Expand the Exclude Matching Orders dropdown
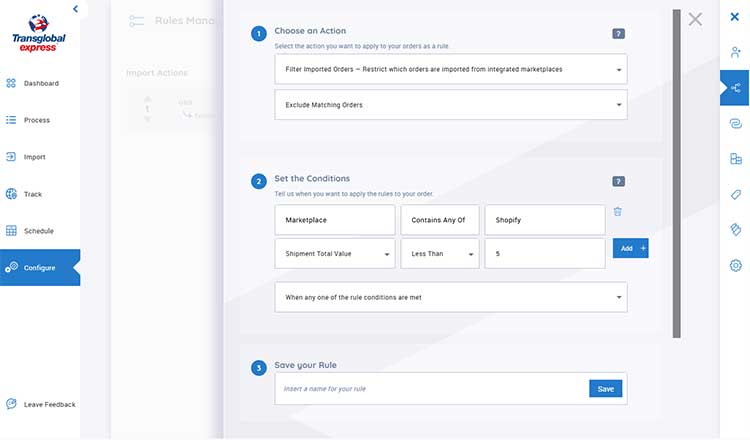 click(451, 105)
